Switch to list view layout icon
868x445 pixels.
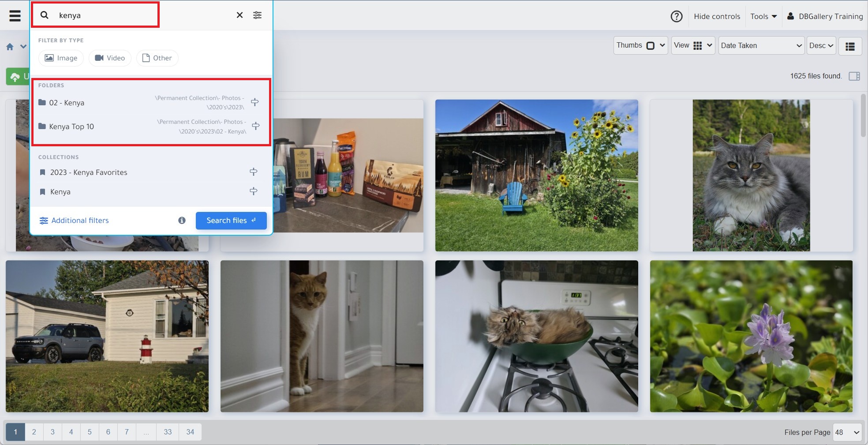pos(850,46)
